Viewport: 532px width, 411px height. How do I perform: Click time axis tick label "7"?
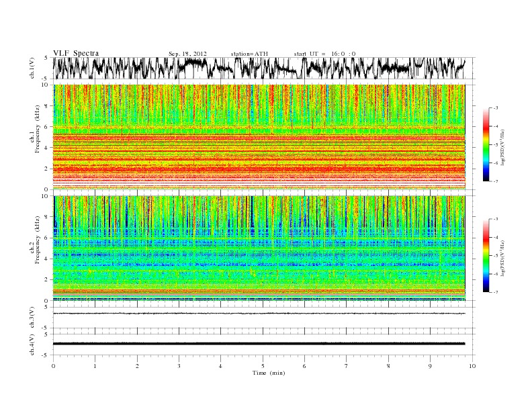(x=347, y=366)
